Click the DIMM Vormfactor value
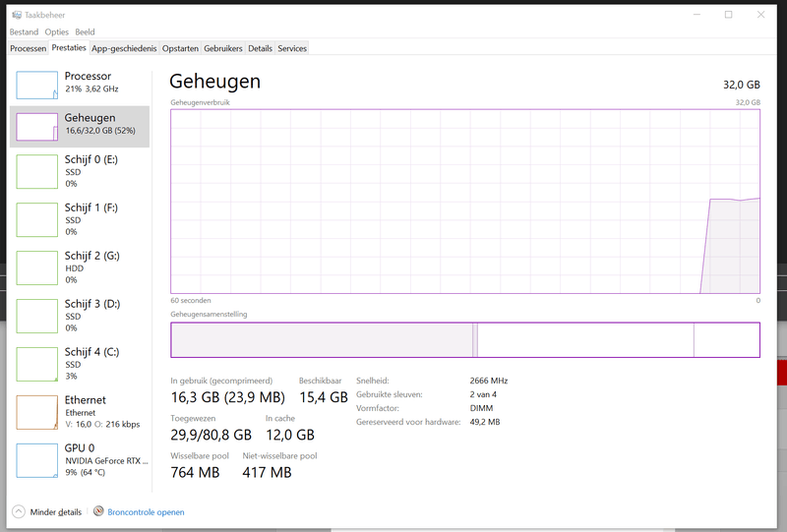 (481, 408)
